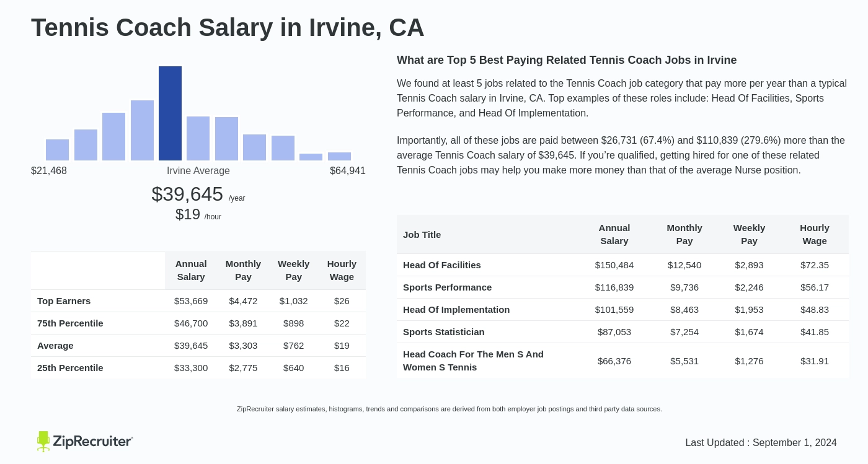Image resolution: width=868 pixels, height=464 pixels.
Task: Click the Top 5 Best Paying Related Jobs heading
Action: click(567, 60)
